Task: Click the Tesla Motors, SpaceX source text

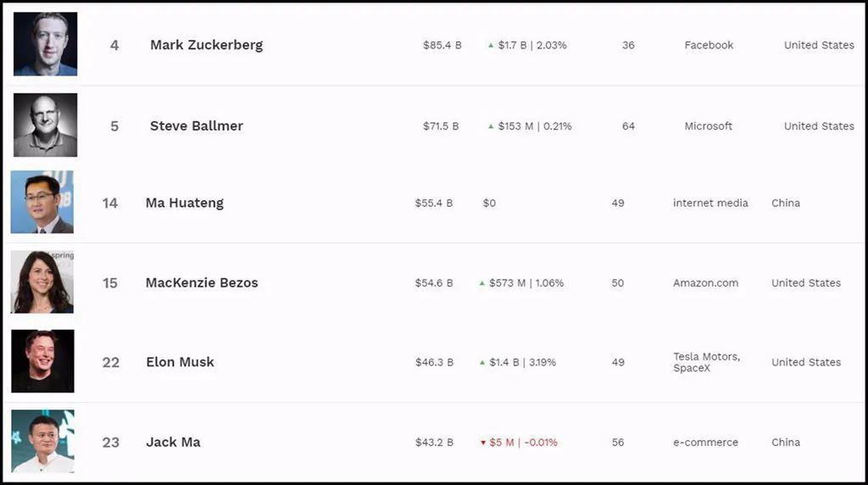Action: point(706,362)
